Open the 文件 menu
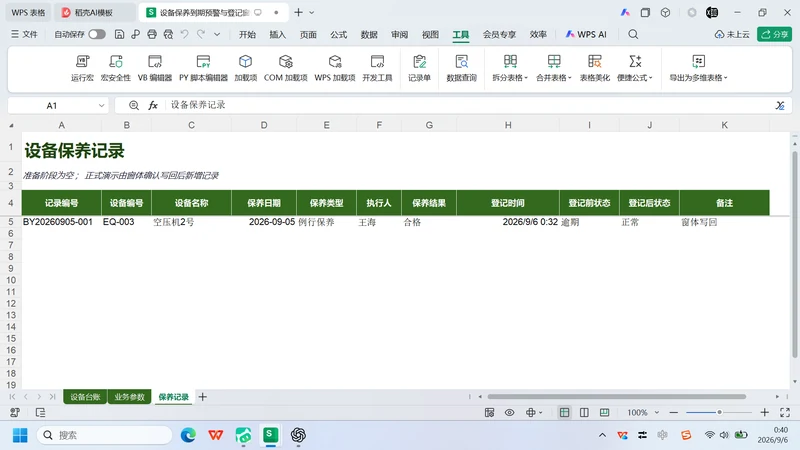Viewport: 800px width, 450px height. click(24, 34)
